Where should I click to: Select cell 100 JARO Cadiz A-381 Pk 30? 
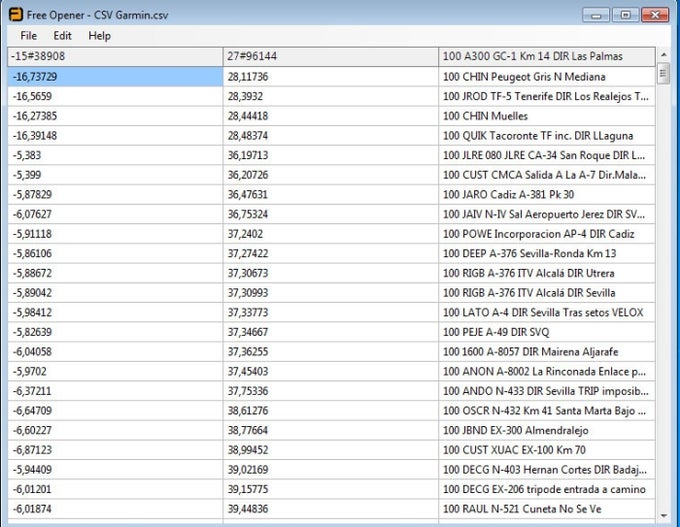pos(547,194)
